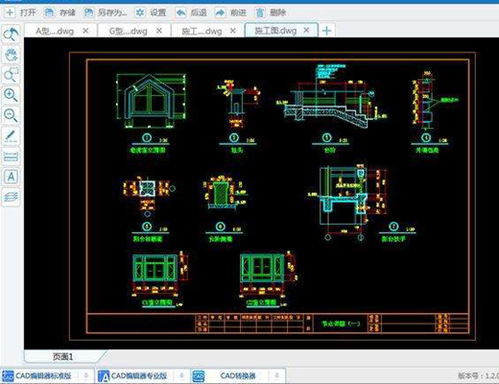Click the 另存为 save-as toolbar button

click(105, 13)
